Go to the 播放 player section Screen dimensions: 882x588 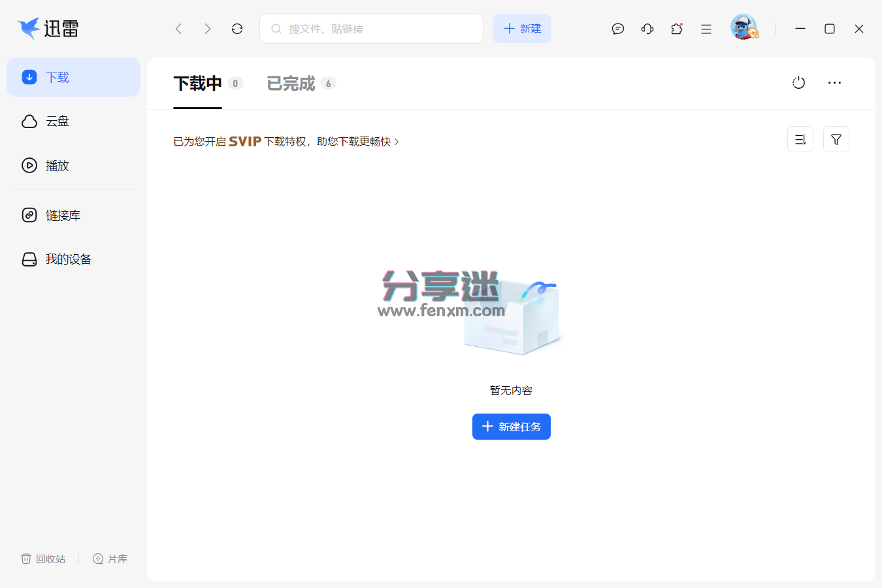point(73,165)
